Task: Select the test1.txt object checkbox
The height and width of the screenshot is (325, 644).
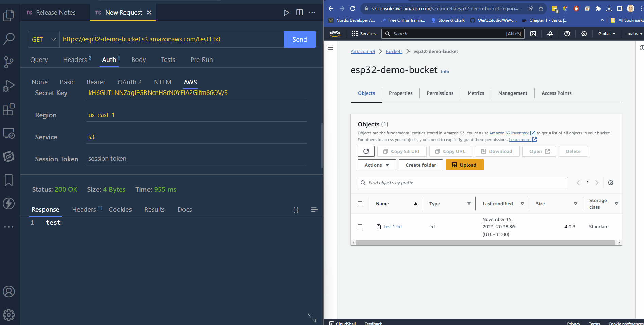Action: 360,227
